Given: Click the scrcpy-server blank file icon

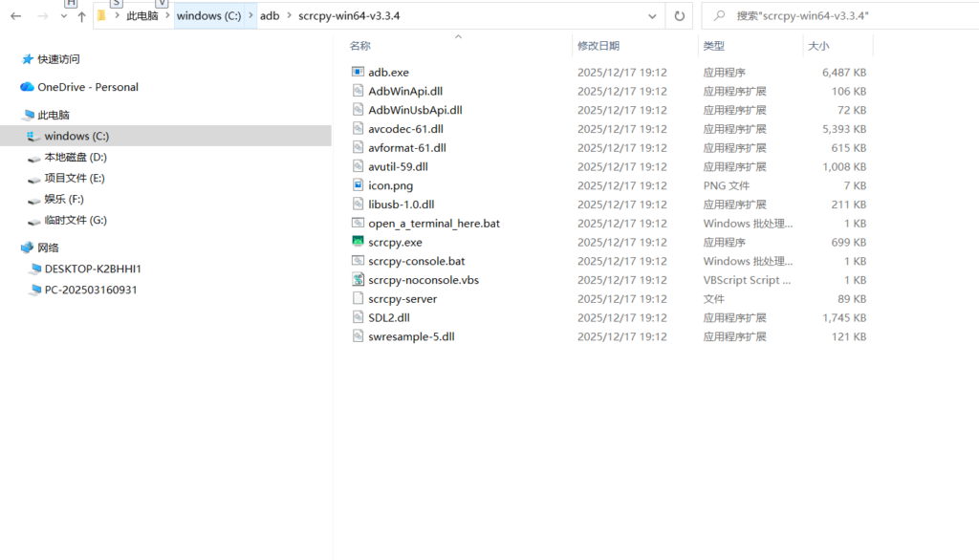Looking at the screenshot, I should [x=358, y=298].
